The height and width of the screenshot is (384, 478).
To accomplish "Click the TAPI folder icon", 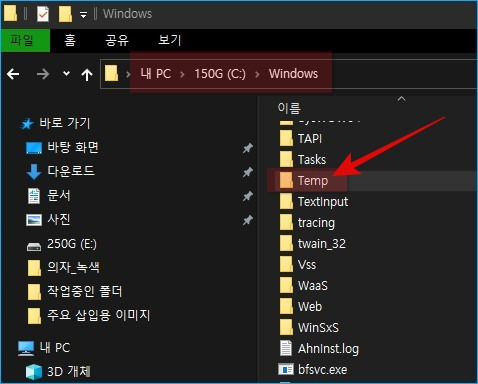I will (286, 138).
